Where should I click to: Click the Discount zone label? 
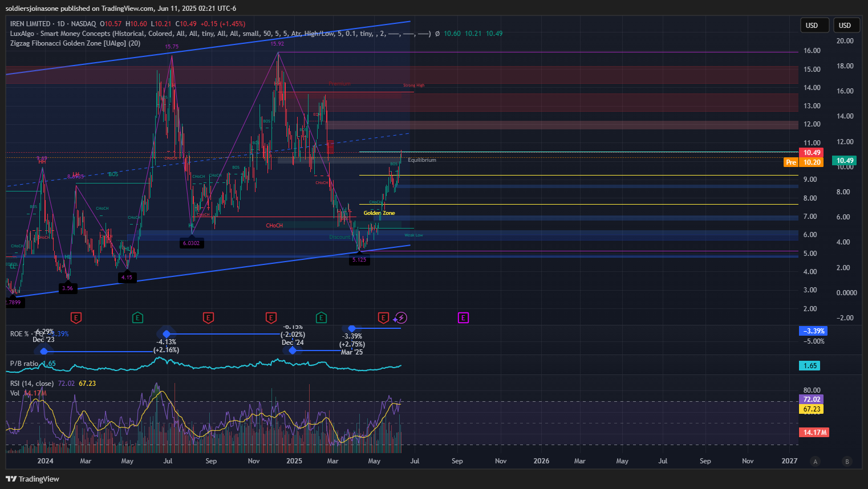coord(340,237)
